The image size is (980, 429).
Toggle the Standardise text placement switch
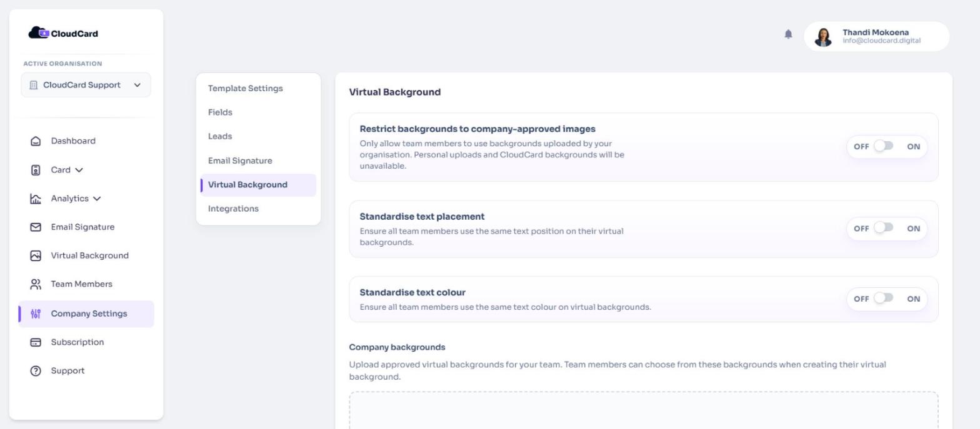[x=883, y=227]
